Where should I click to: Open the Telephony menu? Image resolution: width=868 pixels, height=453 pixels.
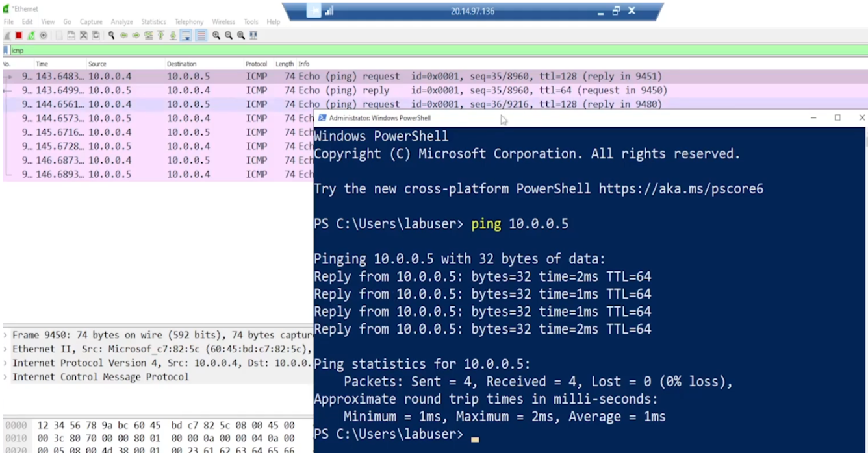(x=188, y=21)
